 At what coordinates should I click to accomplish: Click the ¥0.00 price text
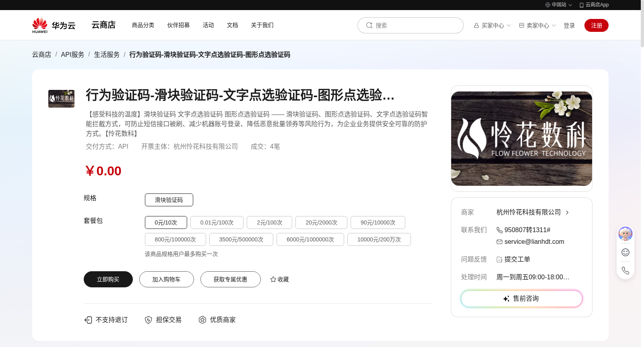(x=103, y=171)
